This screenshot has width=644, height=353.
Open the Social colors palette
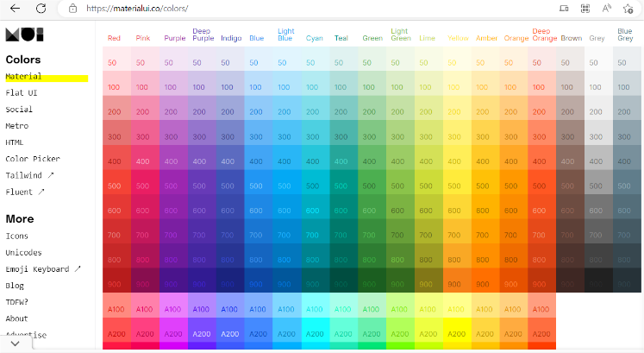click(x=19, y=110)
